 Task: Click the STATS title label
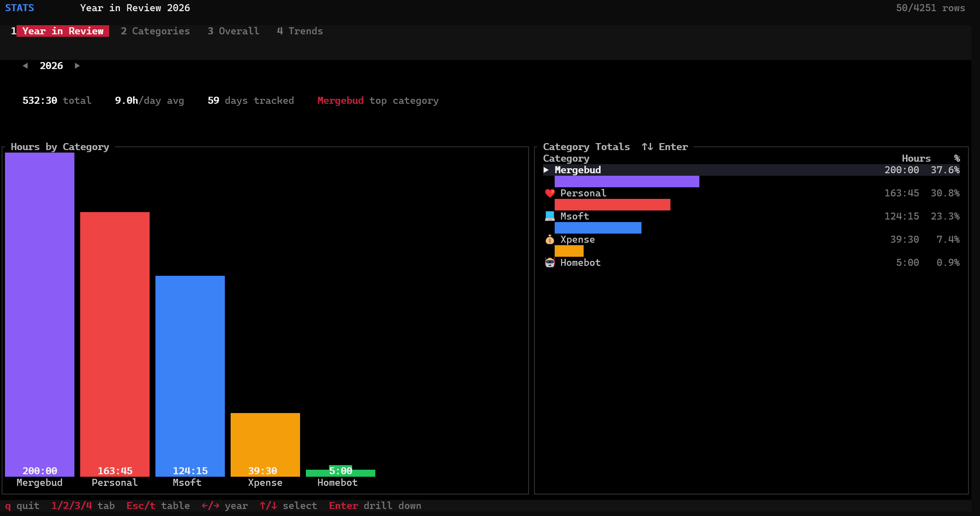[x=19, y=8]
